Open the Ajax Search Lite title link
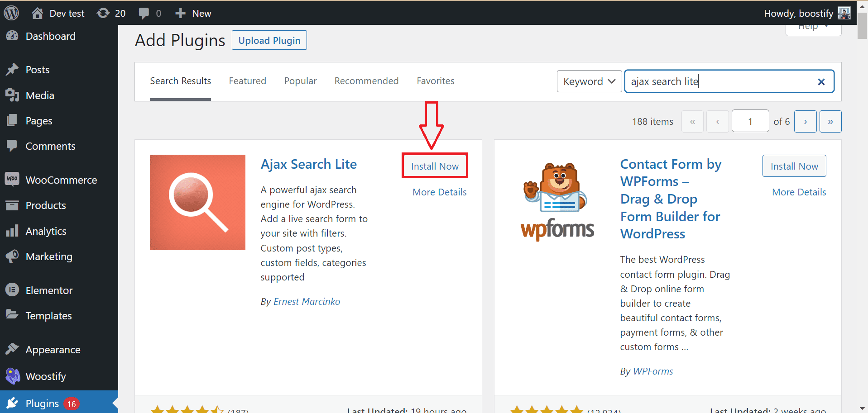 pos(308,164)
